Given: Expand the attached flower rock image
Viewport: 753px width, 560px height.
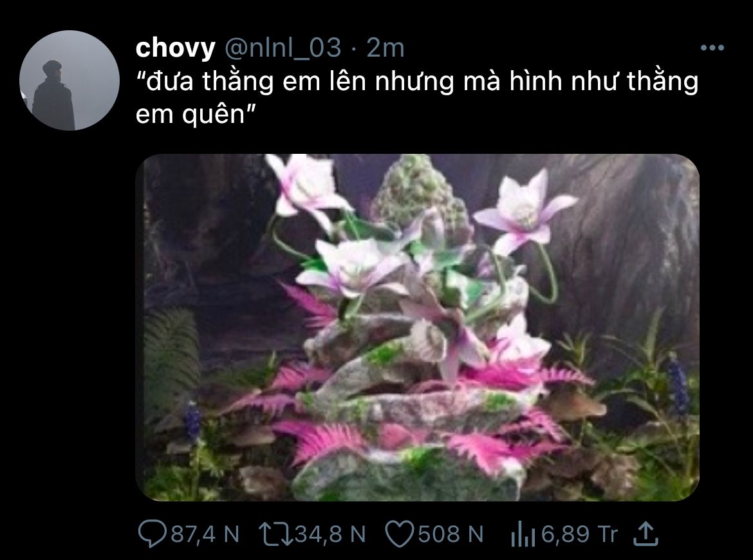Looking at the screenshot, I should tap(417, 328).
